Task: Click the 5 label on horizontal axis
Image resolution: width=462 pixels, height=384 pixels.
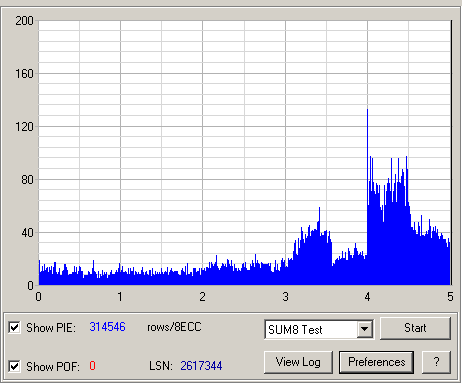Action: pyautogui.click(x=450, y=297)
